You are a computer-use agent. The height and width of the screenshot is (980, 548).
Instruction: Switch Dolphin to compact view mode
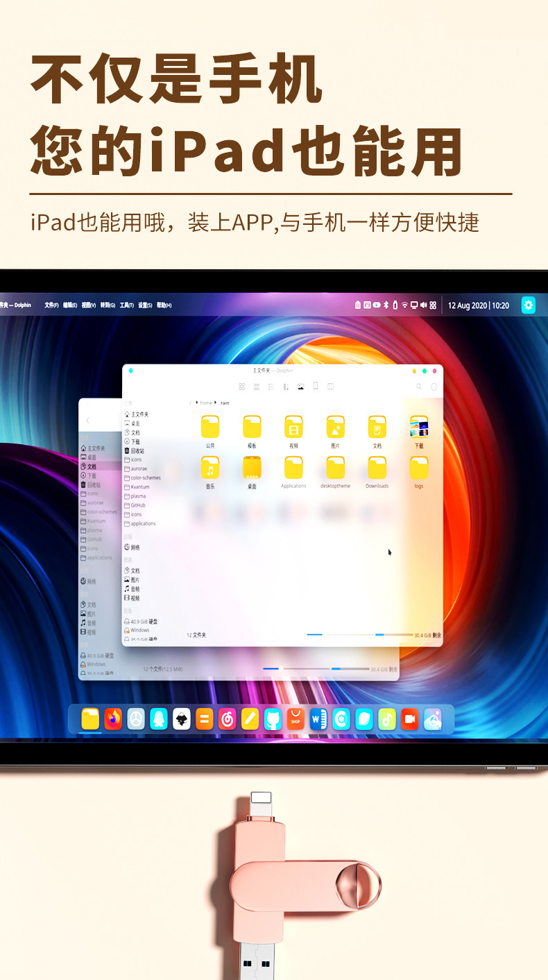(x=257, y=387)
